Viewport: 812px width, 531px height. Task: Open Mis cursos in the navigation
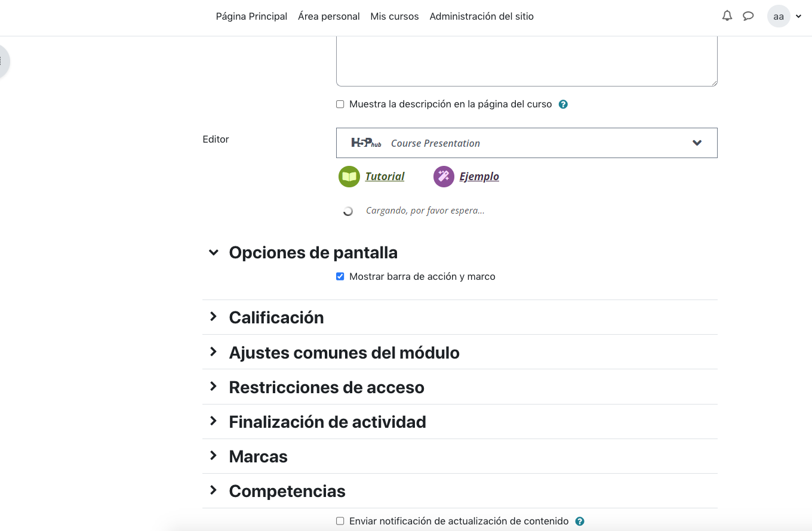(x=394, y=17)
